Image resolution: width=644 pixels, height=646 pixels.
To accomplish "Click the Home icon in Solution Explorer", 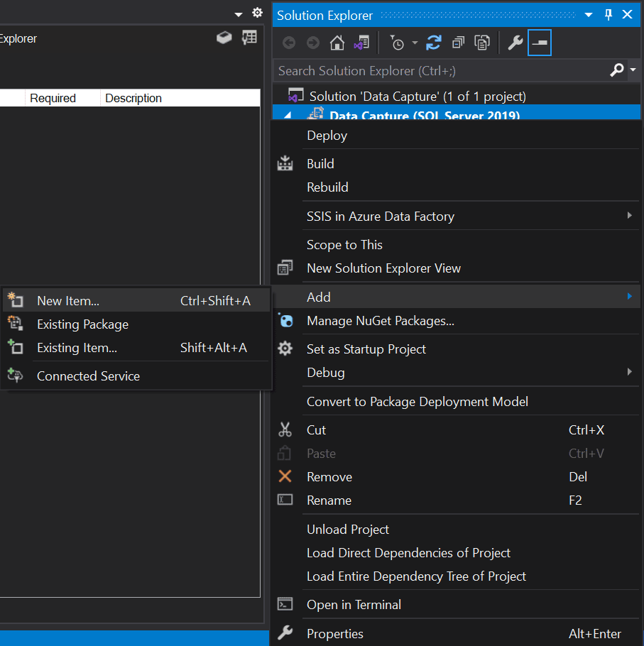I will [338, 43].
